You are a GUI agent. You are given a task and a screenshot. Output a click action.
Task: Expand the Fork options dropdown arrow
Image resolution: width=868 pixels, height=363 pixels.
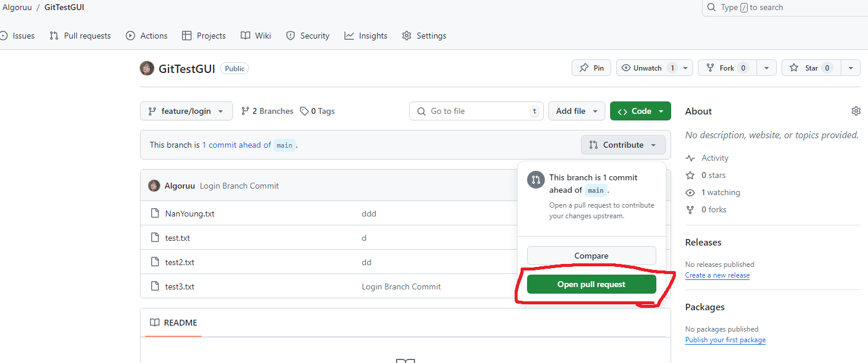click(767, 68)
